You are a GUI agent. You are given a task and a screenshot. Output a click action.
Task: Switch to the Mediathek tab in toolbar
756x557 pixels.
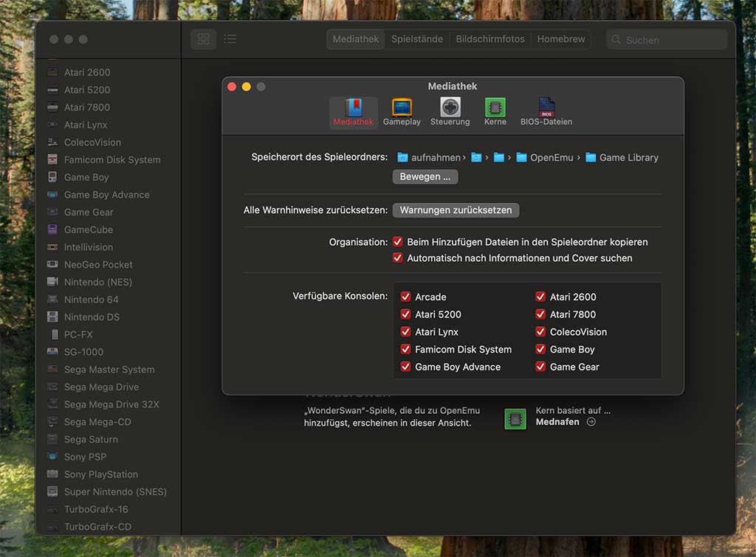click(x=356, y=39)
